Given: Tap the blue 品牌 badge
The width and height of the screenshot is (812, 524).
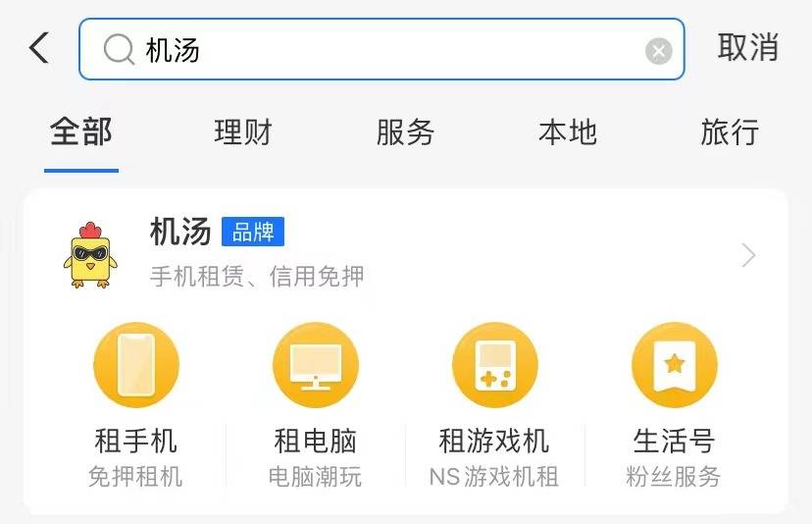Looking at the screenshot, I should [x=253, y=232].
